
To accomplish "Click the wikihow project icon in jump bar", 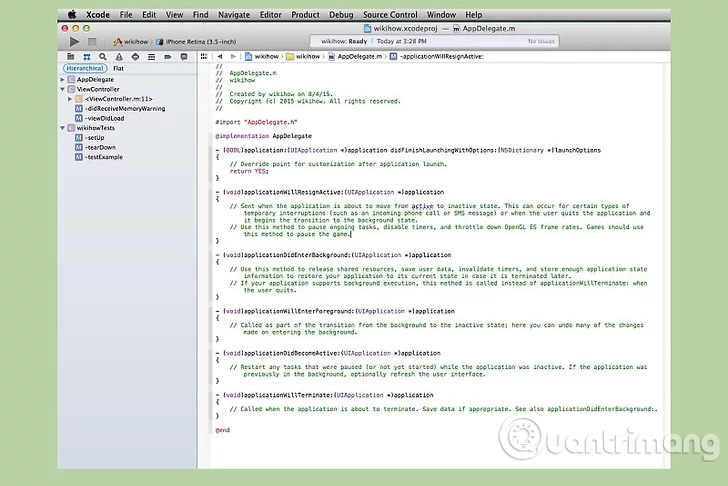I will pyautogui.click(x=248, y=56).
